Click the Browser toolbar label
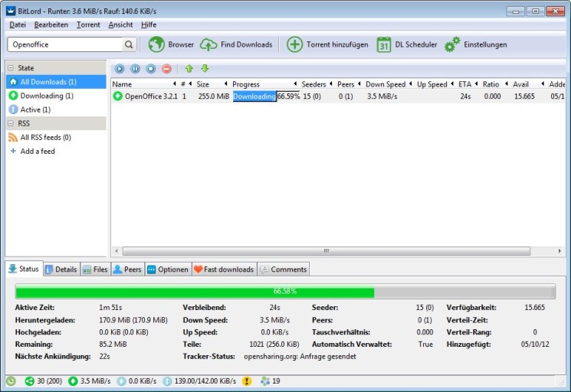Screen dimensions: 571x392 [181, 44]
